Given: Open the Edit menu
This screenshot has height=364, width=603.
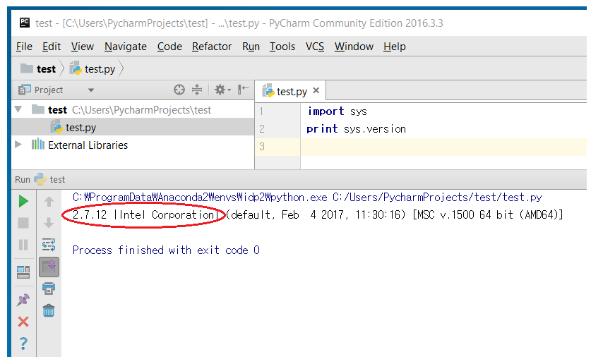Looking at the screenshot, I should [x=52, y=47].
